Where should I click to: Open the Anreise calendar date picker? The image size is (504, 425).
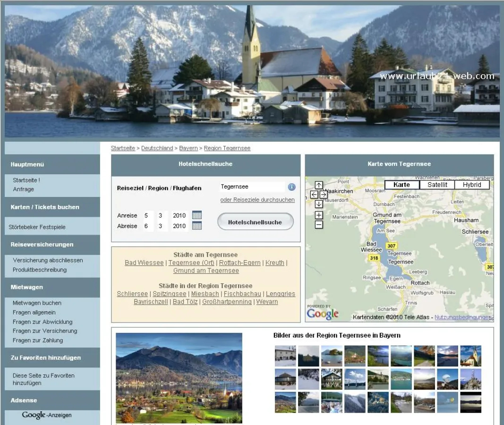(x=197, y=215)
